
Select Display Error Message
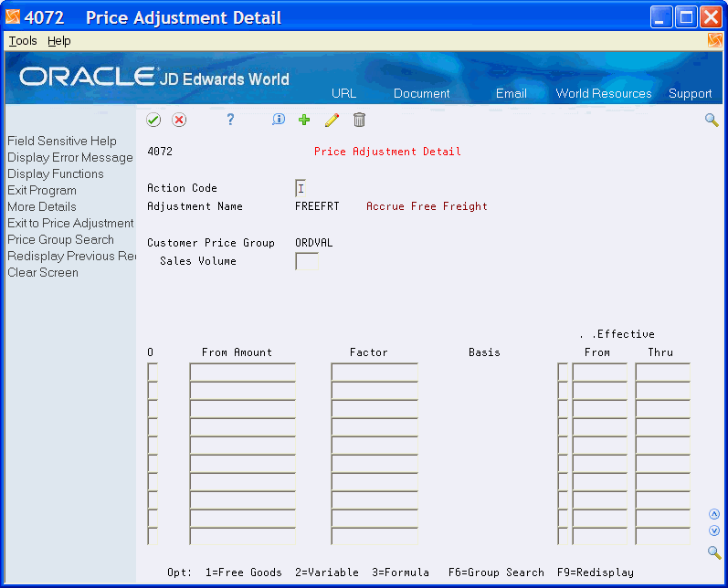pos(70,158)
